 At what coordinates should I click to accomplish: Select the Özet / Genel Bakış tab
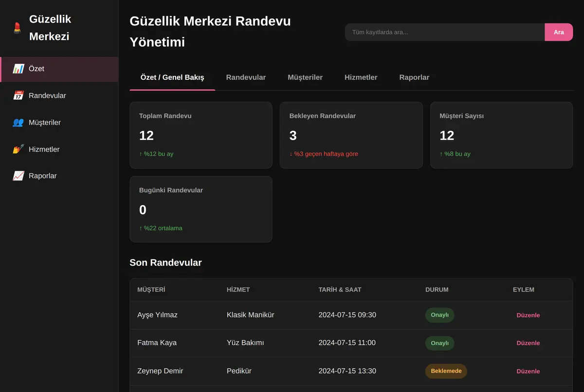[x=172, y=77]
